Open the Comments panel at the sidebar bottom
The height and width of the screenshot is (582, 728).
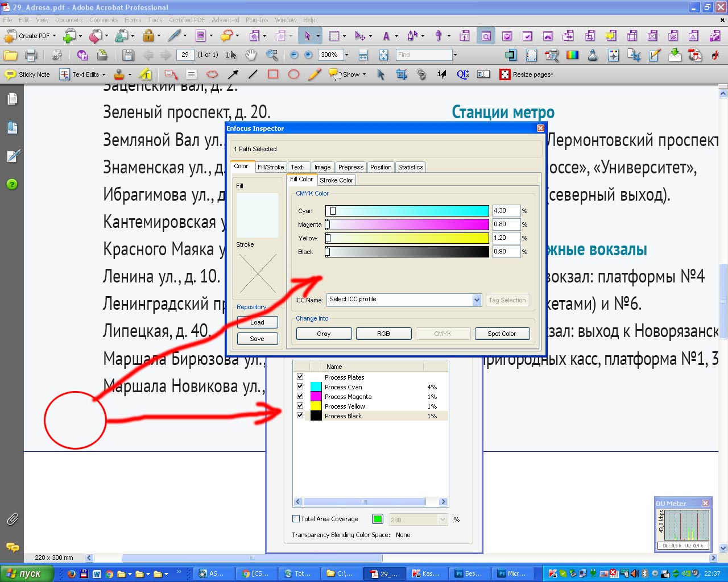tap(12, 547)
